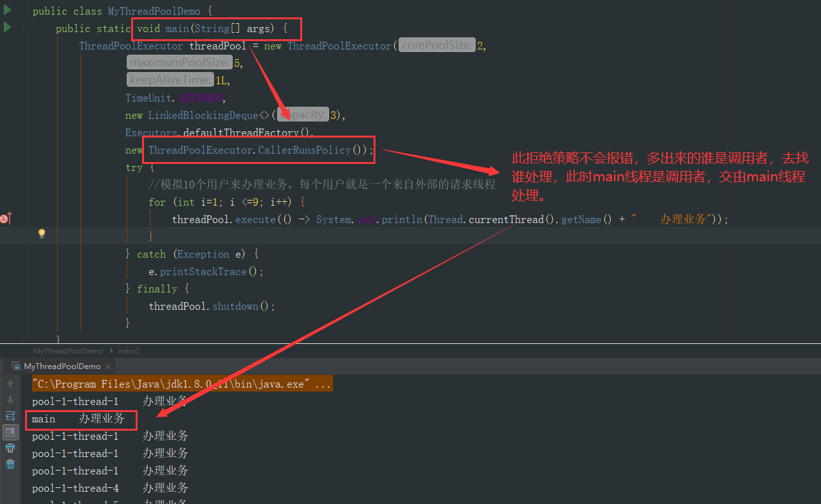The width and height of the screenshot is (821, 504).
Task: Print the console output
Action: click(x=10, y=448)
